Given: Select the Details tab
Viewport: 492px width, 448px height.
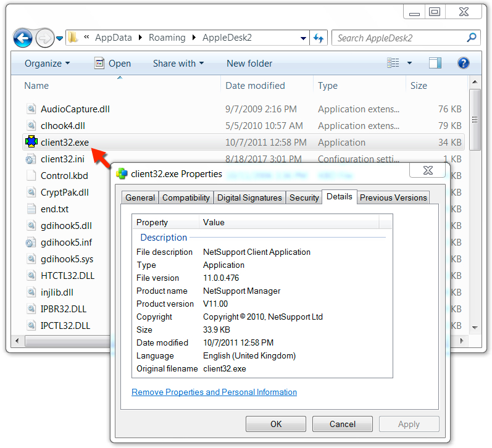Looking at the screenshot, I should 339,197.
